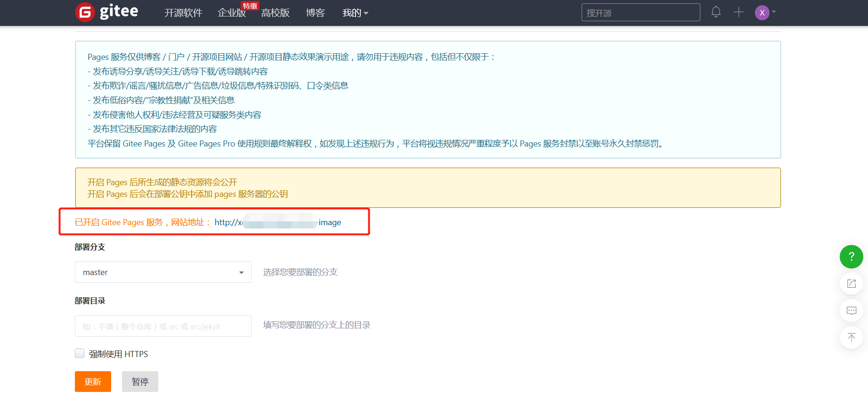Screen dimensions: 868x415
Task: Click the gray 暂停 button
Action: click(x=140, y=382)
